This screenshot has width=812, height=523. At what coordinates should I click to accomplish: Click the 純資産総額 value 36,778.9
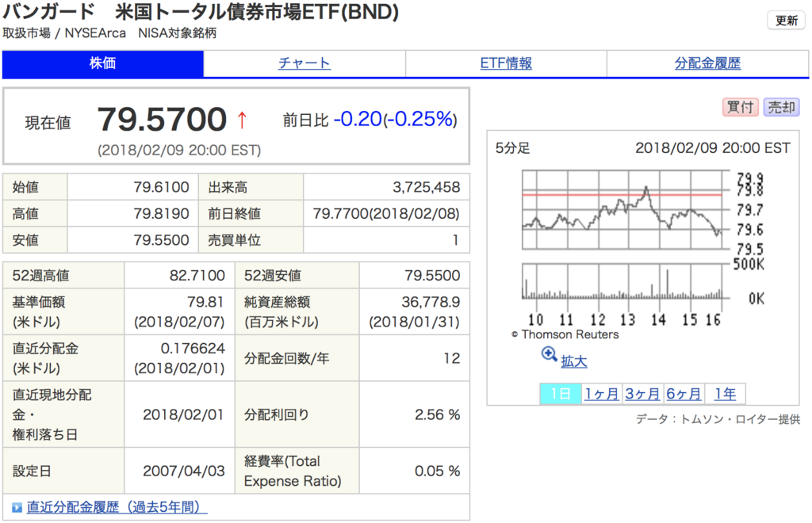[x=431, y=302]
